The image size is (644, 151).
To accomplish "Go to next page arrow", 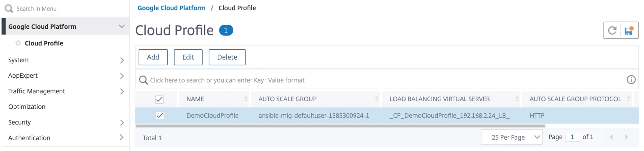I will [627, 137].
